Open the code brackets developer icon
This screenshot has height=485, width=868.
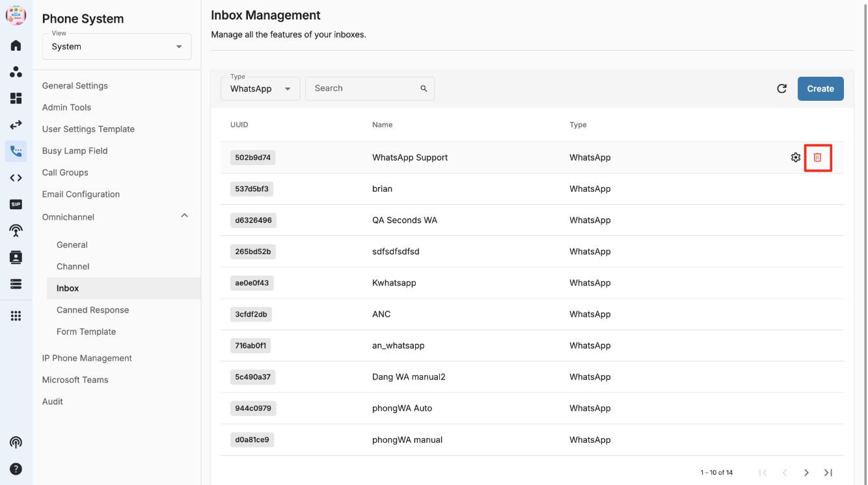[16, 178]
